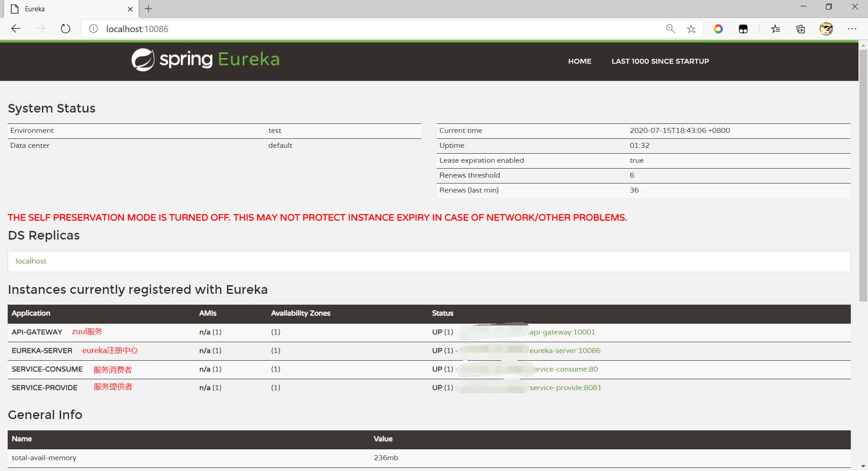Click the Lease expiration enabled value true
The height and width of the screenshot is (471, 868).
pyautogui.click(x=636, y=160)
